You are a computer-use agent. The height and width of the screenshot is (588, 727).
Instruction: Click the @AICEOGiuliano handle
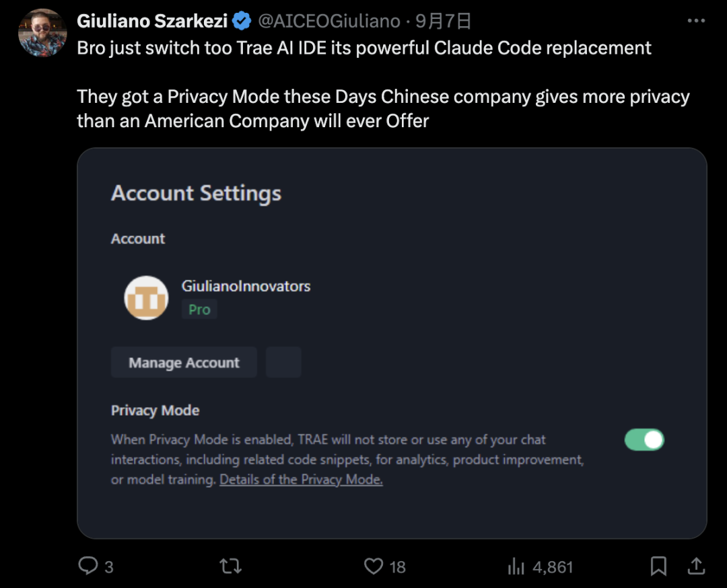329,22
